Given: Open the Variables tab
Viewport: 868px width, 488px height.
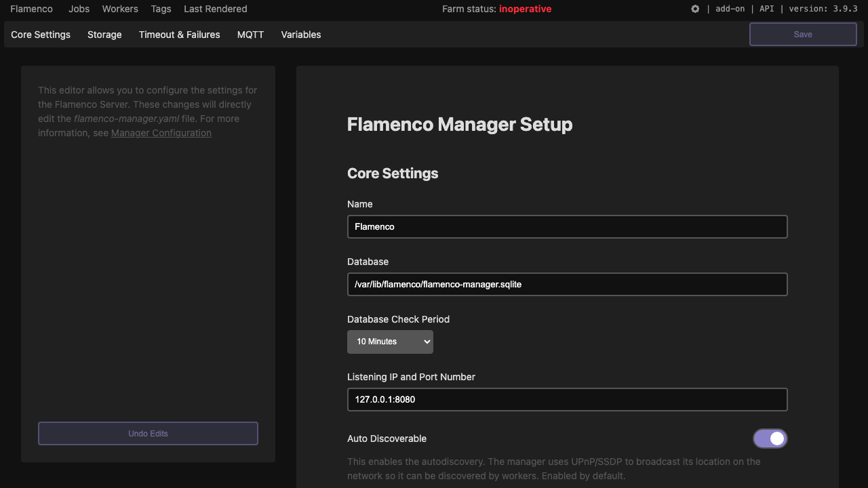Looking at the screenshot, I should click(x=301, y=35).
